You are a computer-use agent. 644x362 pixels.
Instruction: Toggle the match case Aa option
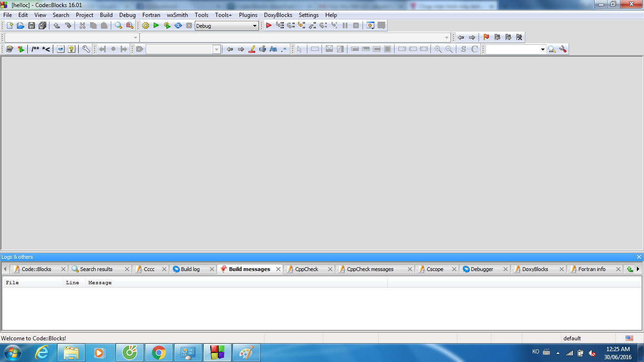[273, 49]
